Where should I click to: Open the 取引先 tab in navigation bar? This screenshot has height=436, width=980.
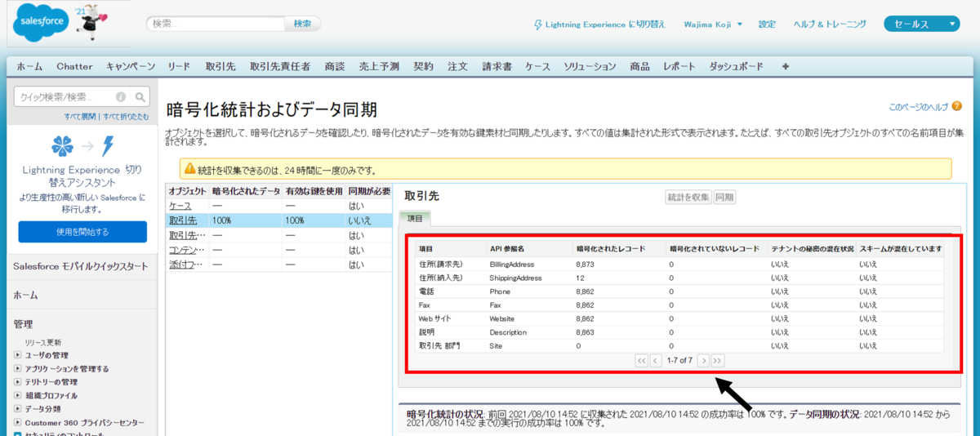point(220,66)
